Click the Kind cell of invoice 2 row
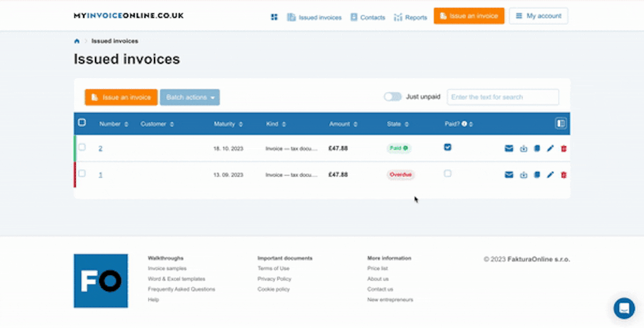Viewport: 644px width, 328px height. [x=291, y=148]
